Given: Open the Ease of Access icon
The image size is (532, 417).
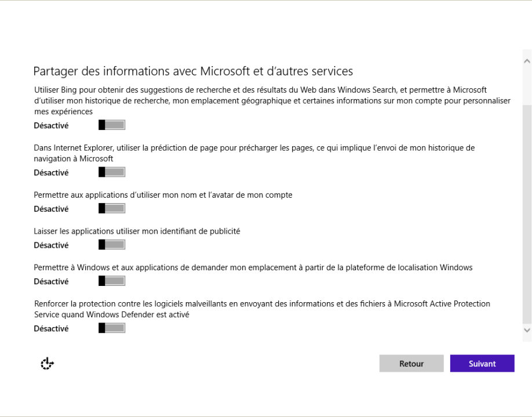Looking at the screenshot, I should 47,364.
